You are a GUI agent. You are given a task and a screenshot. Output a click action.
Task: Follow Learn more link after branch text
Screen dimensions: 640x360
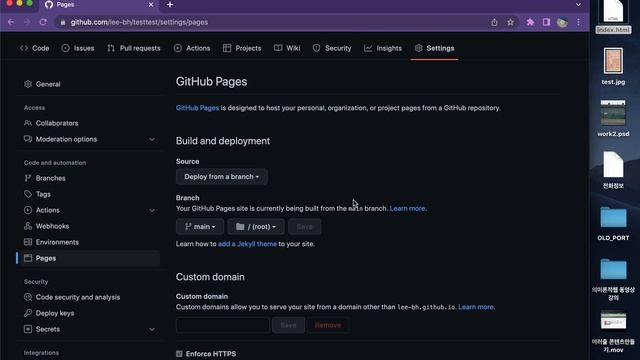tap(408, 208)
